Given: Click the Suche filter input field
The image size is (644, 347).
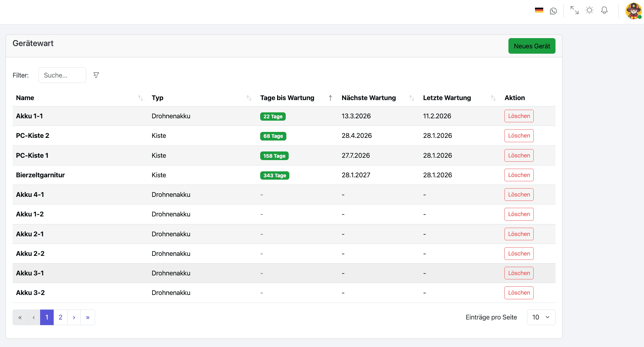Looking at the screenshot, I should click(x=62, y=75).
